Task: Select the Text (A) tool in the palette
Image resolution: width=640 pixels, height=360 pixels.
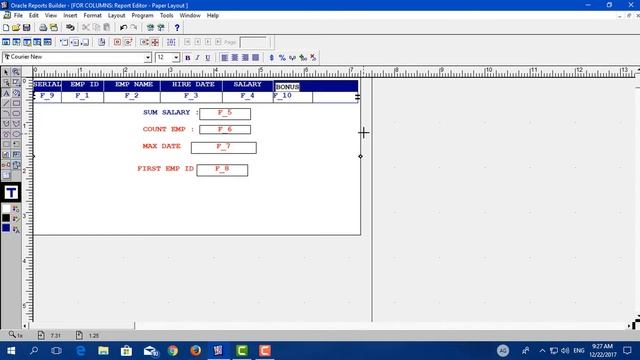Action: pyautogui.click(x=6, y=93)
